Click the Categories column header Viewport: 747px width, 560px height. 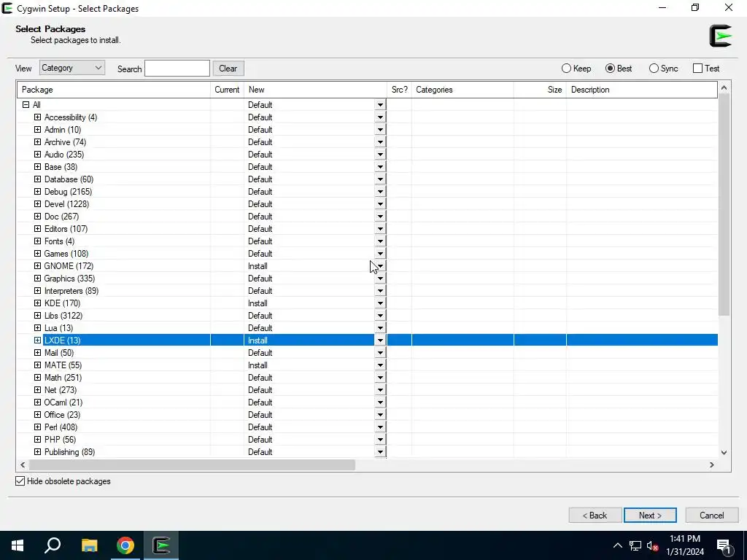coord(462,90)
